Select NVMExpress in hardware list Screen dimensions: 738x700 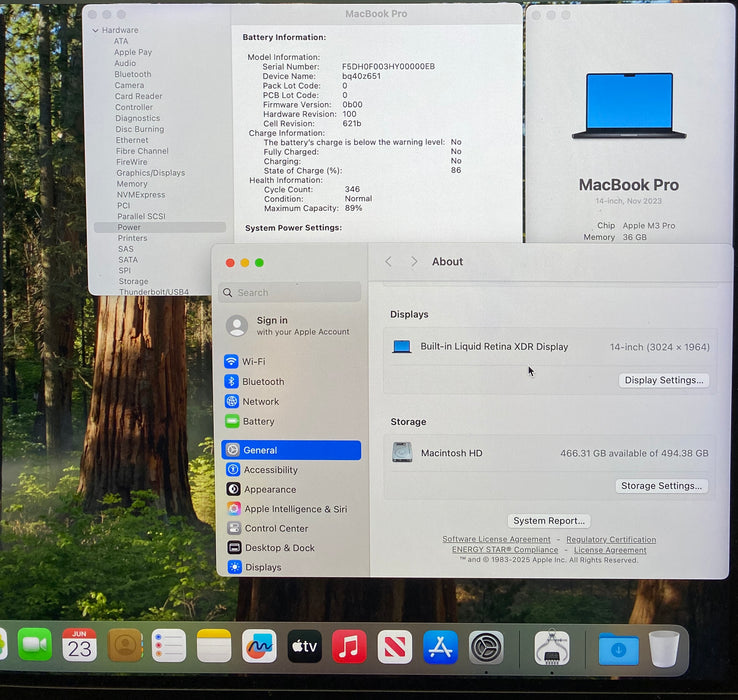(x=141, y=194)
